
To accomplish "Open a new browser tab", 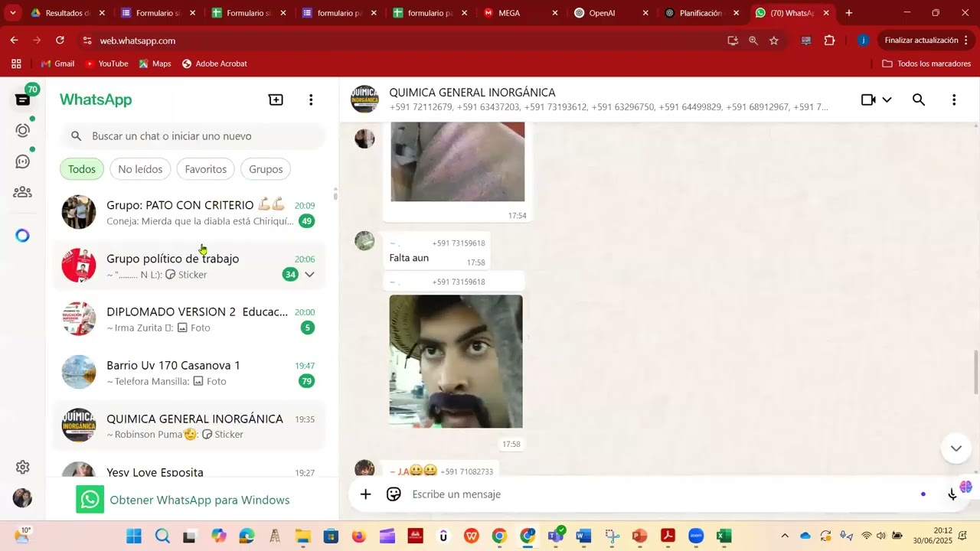I will pos(848,13).
